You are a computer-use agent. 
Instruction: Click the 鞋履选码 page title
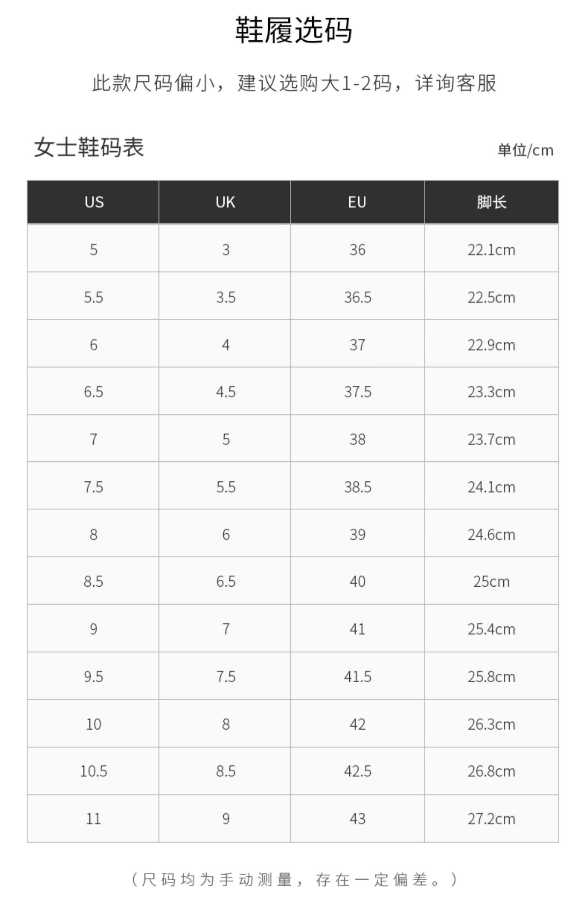[x=294, y=31]
